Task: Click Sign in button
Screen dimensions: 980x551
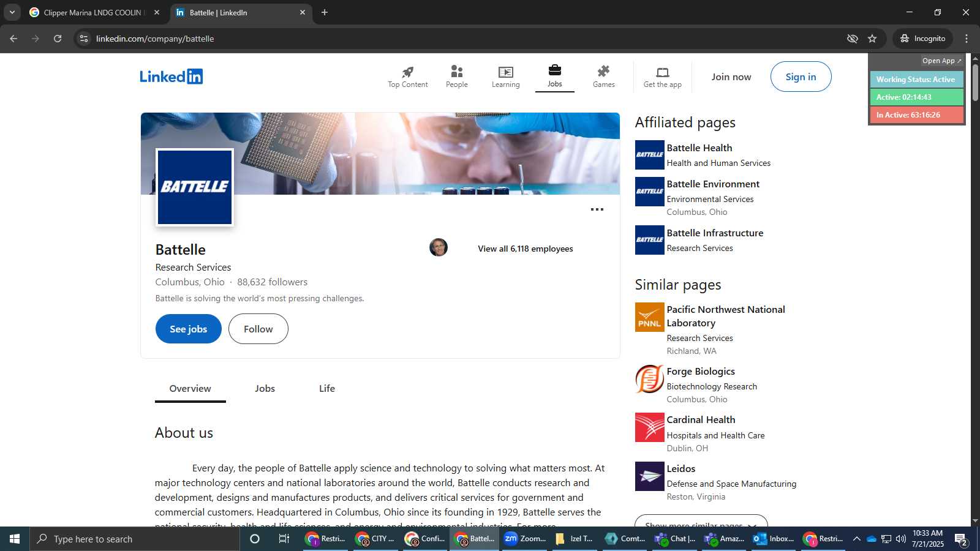Action: [x=801, y=77]
